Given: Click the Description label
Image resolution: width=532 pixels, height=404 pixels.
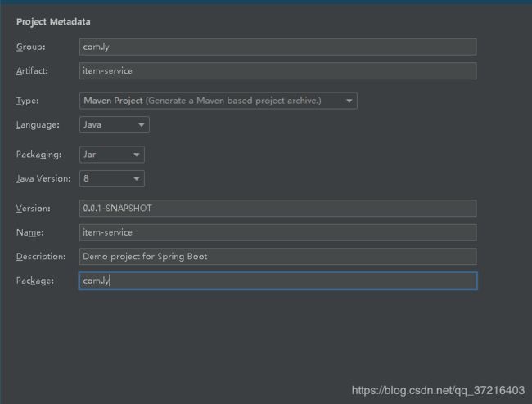Looking at the screenshot, I should [41, 257].
